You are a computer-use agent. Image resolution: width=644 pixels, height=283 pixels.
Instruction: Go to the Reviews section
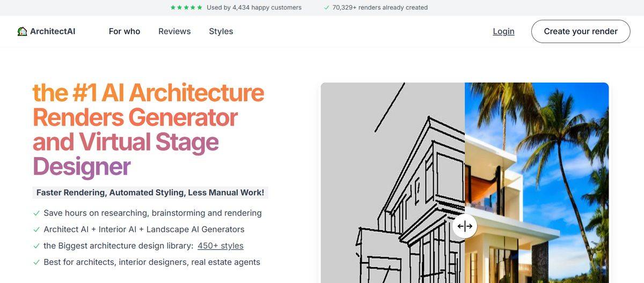pos(174,32)
